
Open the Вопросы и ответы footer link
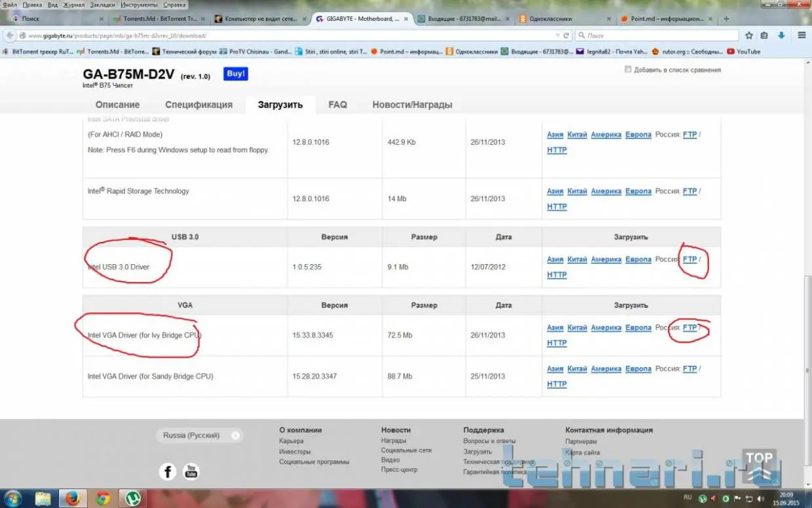tap(489, 441)
